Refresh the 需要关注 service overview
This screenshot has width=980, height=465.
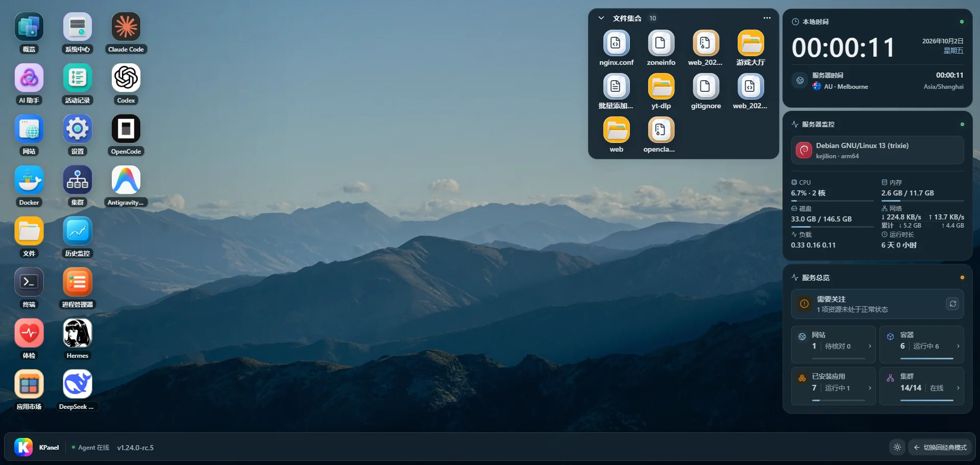952,304
